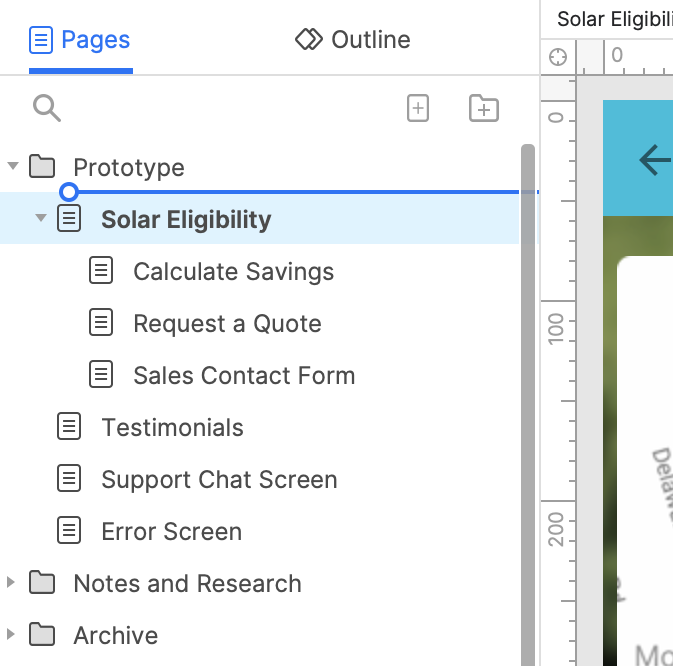This screenshot has width=673, height=666.
Task: Click the Calculate Savings page icon
Action: tap(101, 271)
